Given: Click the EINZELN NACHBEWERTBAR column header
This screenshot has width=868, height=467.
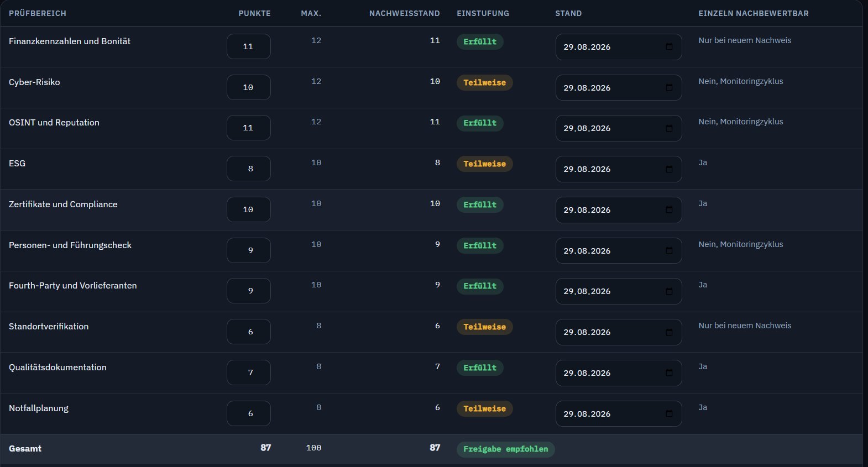Looking at the screenshot, I should [754, 13].
